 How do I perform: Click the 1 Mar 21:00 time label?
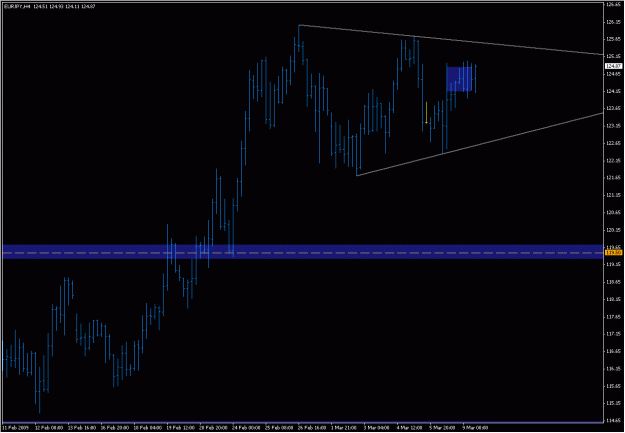[x=344, y=428]
